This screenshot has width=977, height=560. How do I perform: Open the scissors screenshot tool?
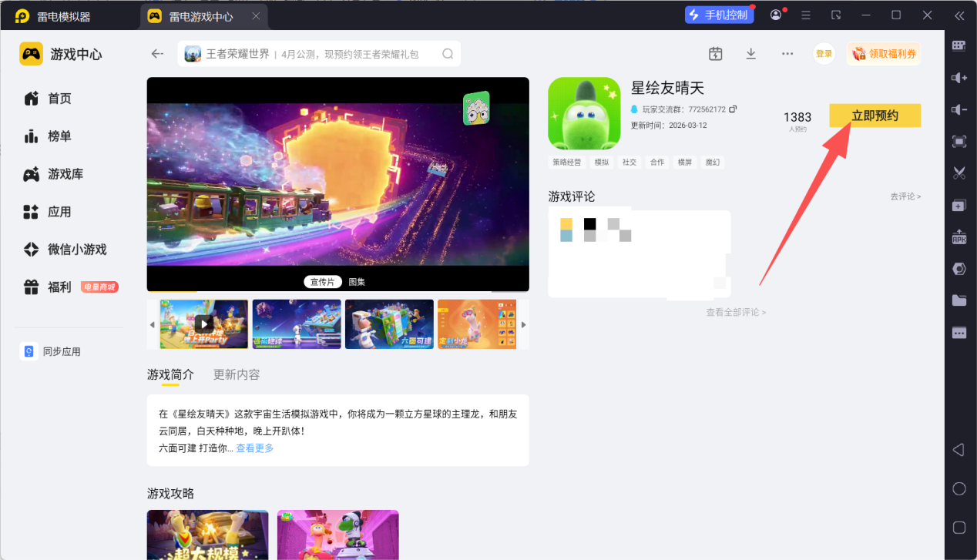tap(959, 173)
